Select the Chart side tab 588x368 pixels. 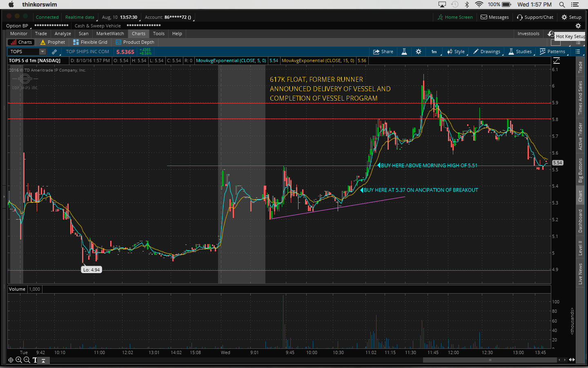tap(580, 196)
